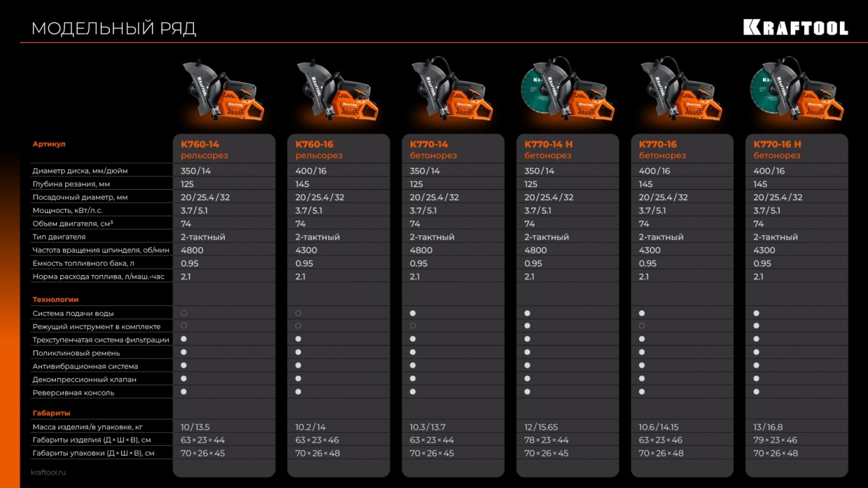Click the 12/15.65 mass value for K770-14 H
This screenshot has height=488, width=868.
click(x=542, y=427)
